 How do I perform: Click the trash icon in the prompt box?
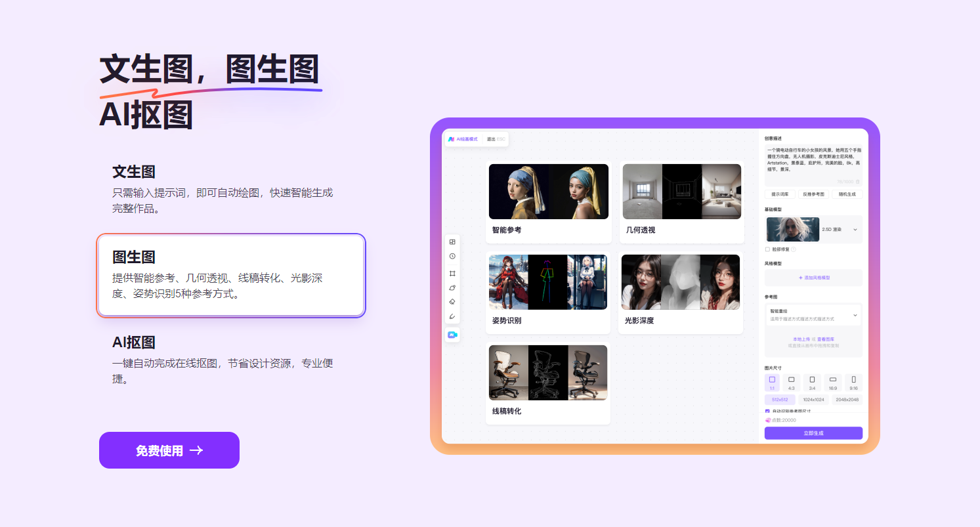point(858,182)
